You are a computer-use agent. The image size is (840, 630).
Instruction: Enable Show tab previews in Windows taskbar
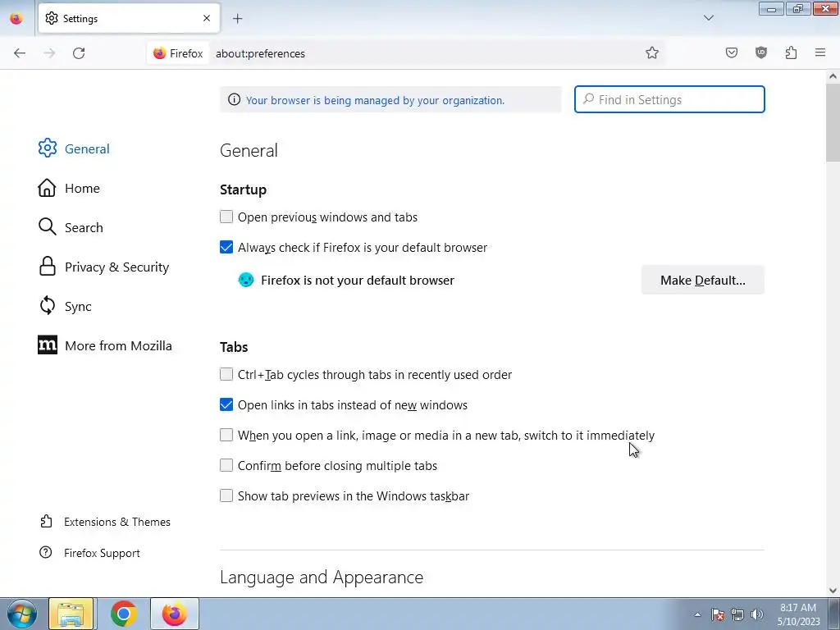pyautogui.click(x=226, y=496)
